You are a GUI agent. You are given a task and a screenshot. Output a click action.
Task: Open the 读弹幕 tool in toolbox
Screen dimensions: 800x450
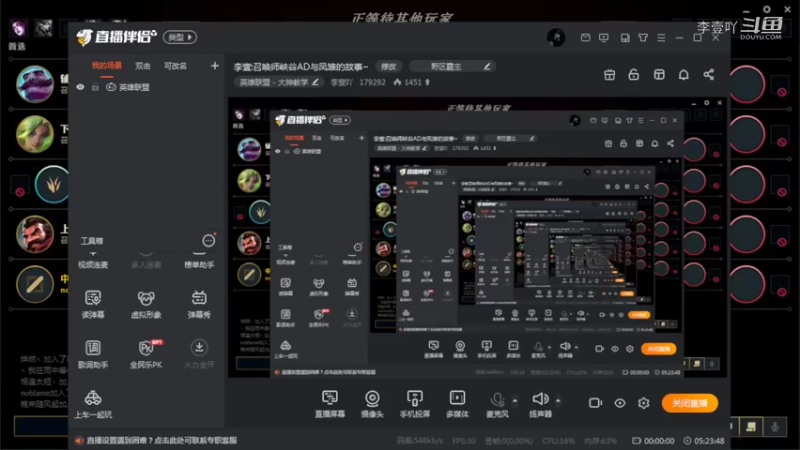pyautogui.click(x=93, y=304)
